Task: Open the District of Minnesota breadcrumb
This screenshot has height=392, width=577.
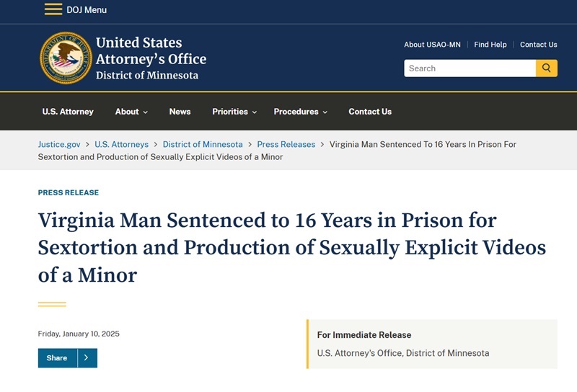Action: (x=203, y=144)
